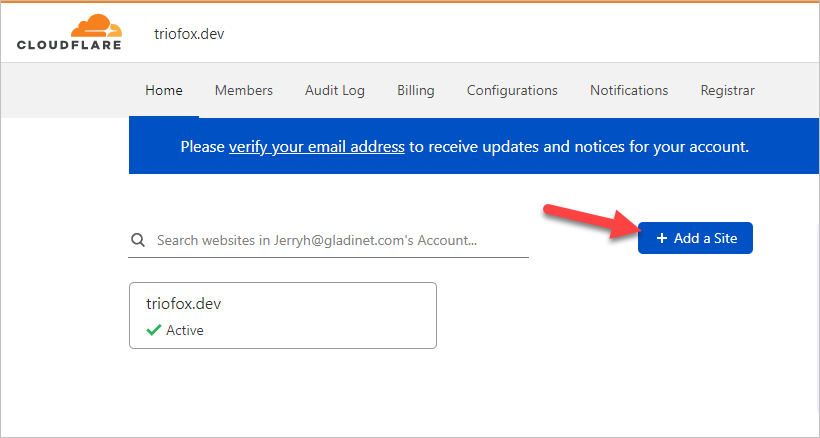
Task: Click the search magnifier icon
Action: click(138, 240)
